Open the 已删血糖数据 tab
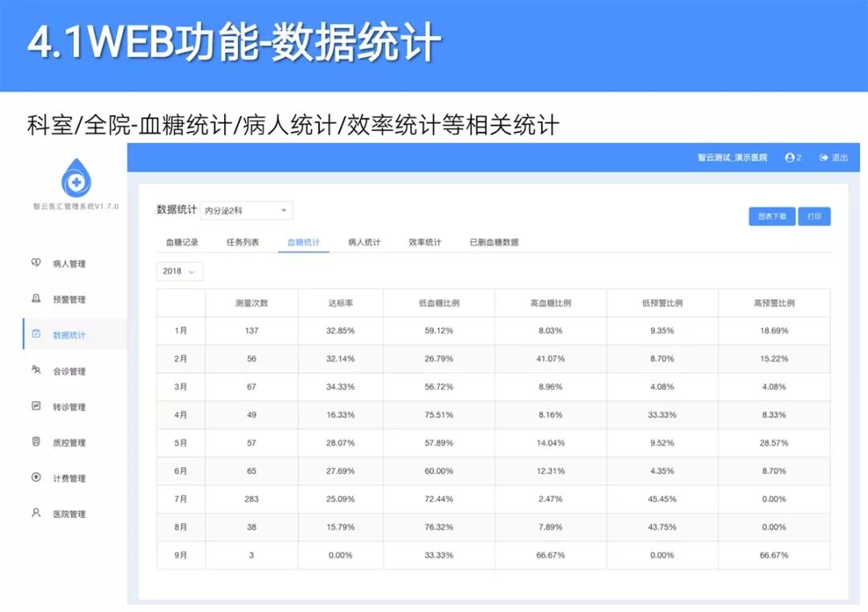The width and height of the screenshot is (868, 612). tap(494, 242)
